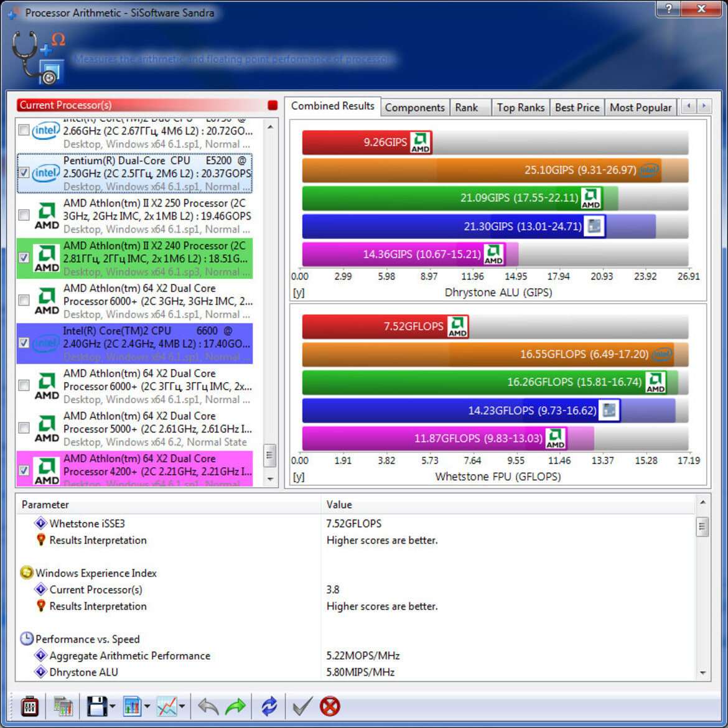The height and width of the screenshot is (728, 728).
Task: Open the bar chart icon dropdown arrow
Action: tap(147, 707)
